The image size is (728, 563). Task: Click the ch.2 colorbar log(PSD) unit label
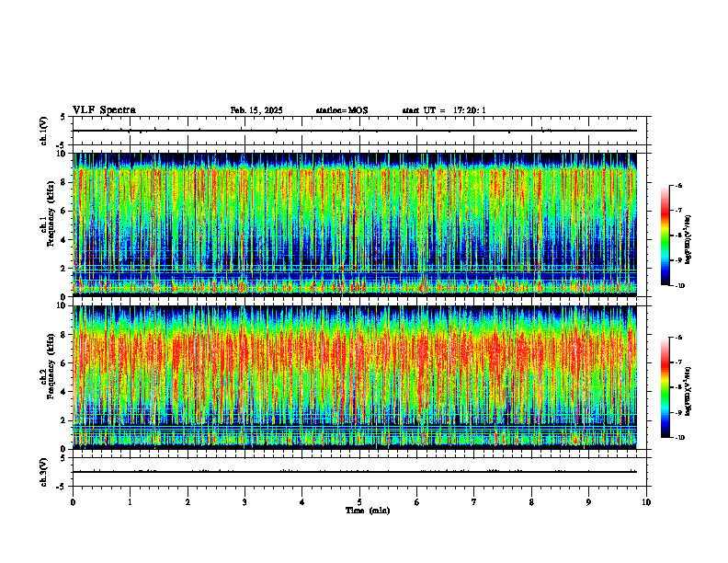[x=688, y=392]
